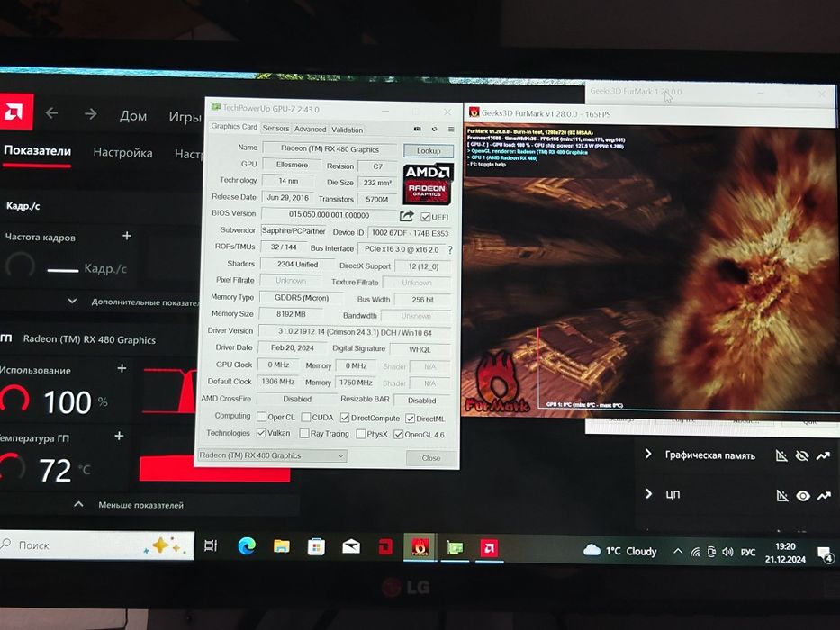This screenshot has width=840, height=630.
Task: Click the Close button in GPU-Z
Action: coord(431,457)
